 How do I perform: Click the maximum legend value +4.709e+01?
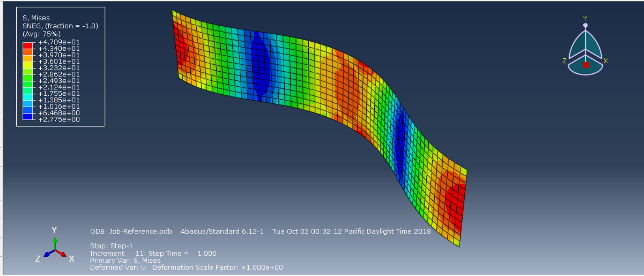coord(59,42)
